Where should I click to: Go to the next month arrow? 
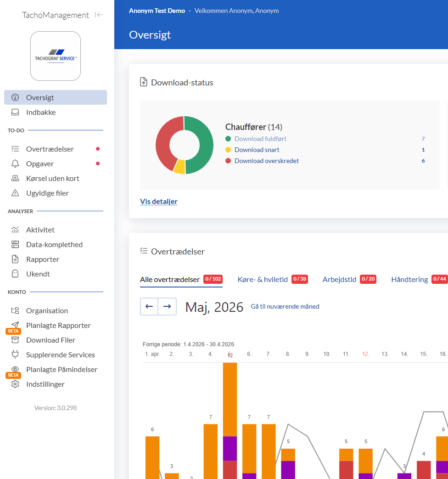coord(167,306)
